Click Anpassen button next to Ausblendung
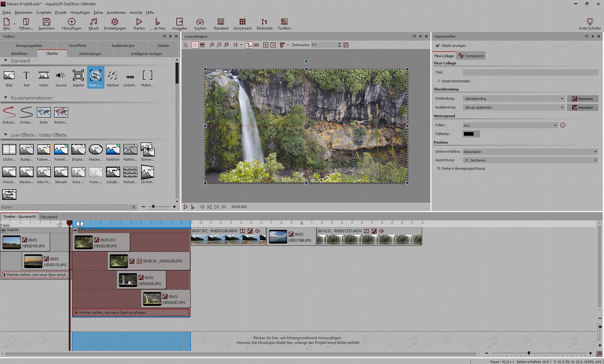 coord(583,107)
